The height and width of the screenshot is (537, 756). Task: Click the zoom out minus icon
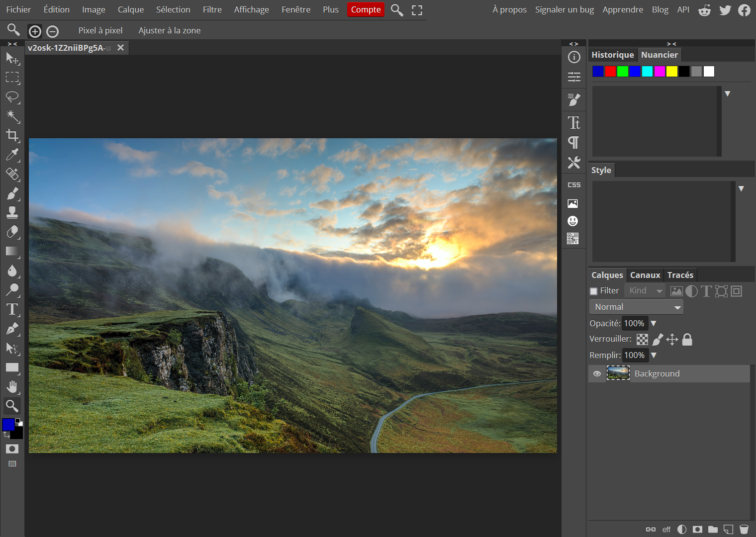[x=52, y=31]
